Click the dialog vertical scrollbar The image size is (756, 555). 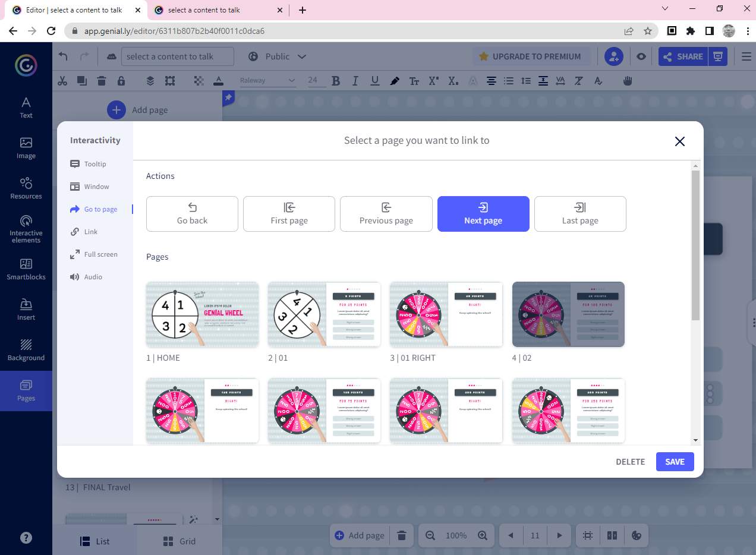click(695, 245)
